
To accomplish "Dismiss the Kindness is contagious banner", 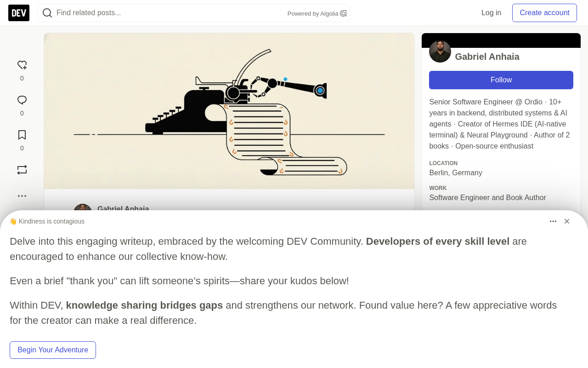I will click(x=567, y=221).
